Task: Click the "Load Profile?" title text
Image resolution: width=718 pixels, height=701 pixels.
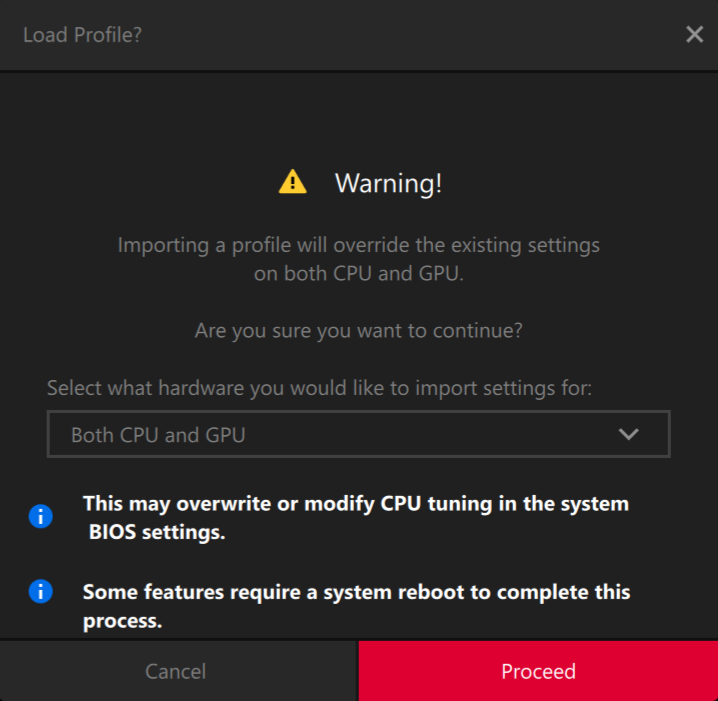Action: 82,35
